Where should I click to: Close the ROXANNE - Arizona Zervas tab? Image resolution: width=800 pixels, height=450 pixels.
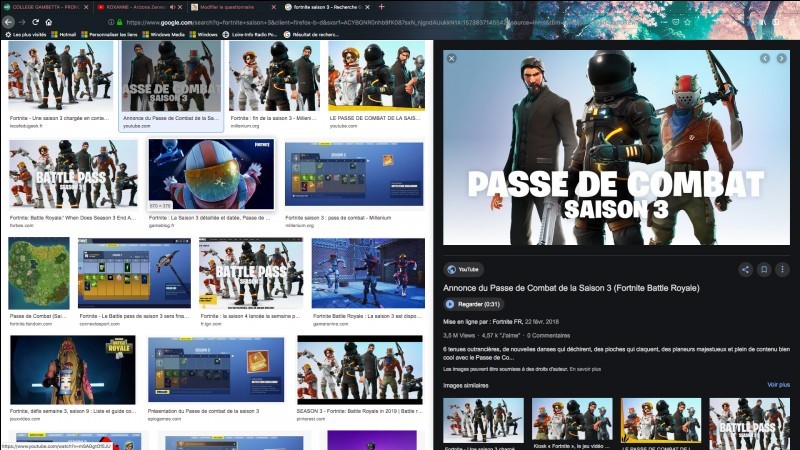pyautogui.click(x=180, y=7)
